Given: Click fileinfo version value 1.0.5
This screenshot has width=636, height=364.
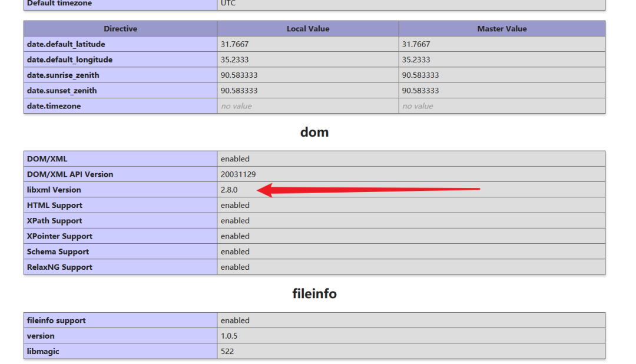Looking at the screenshot, I should [229, 336].
